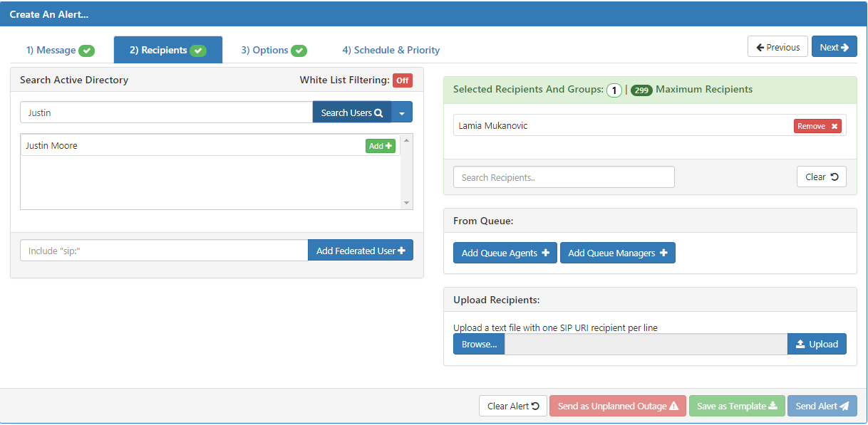Image resolution: width=868 pixels, height=425 pixels.
Task: Open 3) Options tab
Action: 274,50
